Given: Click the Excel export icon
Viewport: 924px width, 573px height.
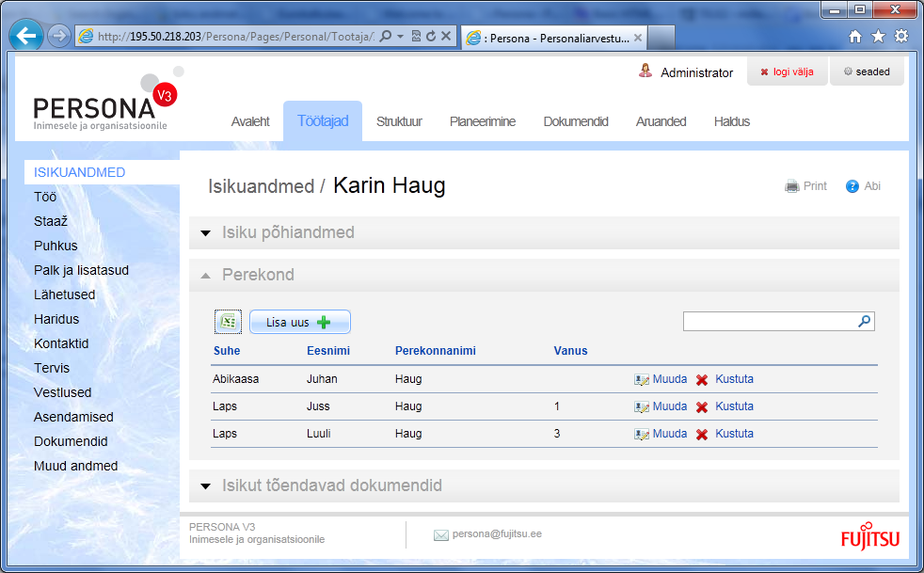Looking at the screenshot, I should 228,322.
